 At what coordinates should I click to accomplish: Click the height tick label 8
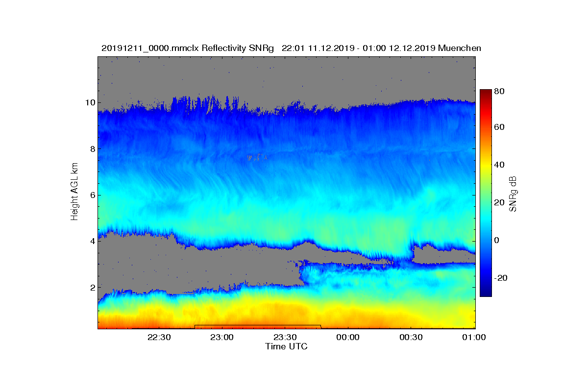(x=92, y=149)
